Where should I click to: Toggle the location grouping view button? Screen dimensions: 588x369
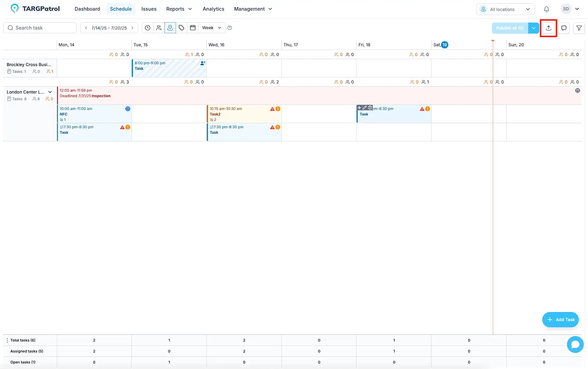(x=170, y=28)
